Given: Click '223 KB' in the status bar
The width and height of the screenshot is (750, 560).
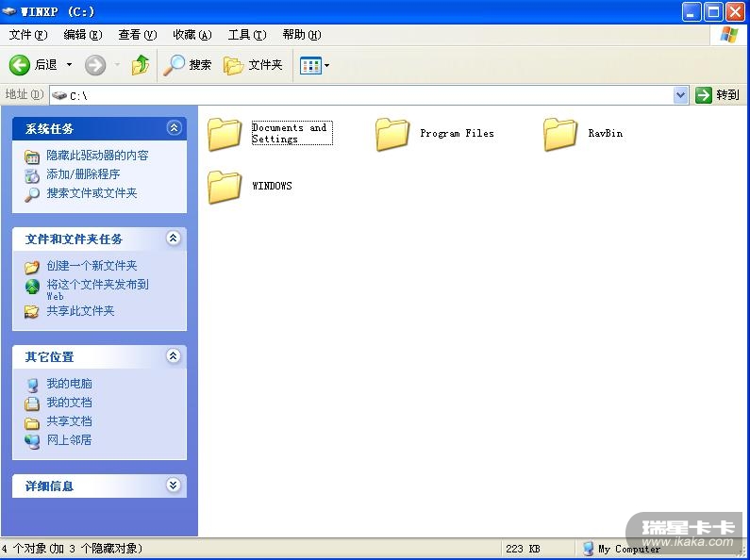Looking at the screenshot, I should pos(523,549).
